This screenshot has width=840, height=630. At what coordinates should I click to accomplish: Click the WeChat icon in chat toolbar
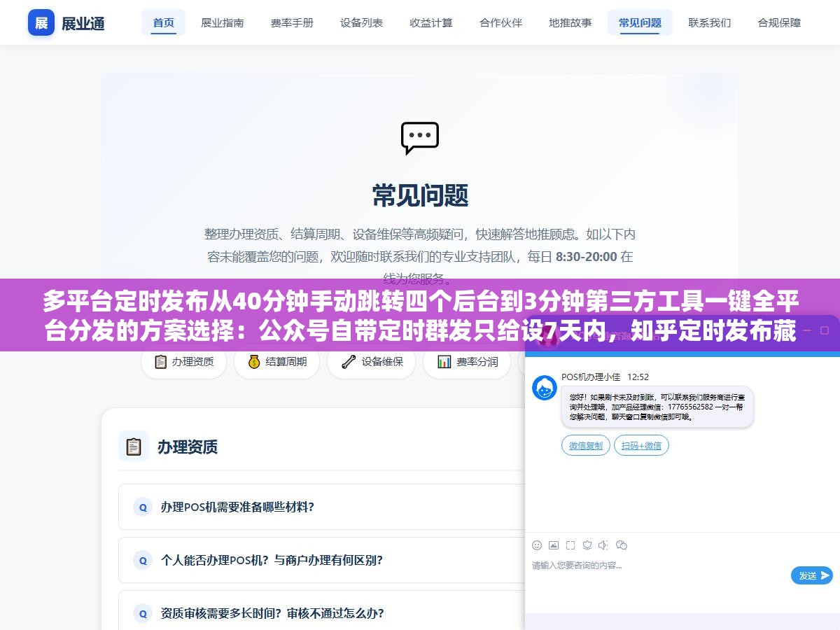pos(621,545)
